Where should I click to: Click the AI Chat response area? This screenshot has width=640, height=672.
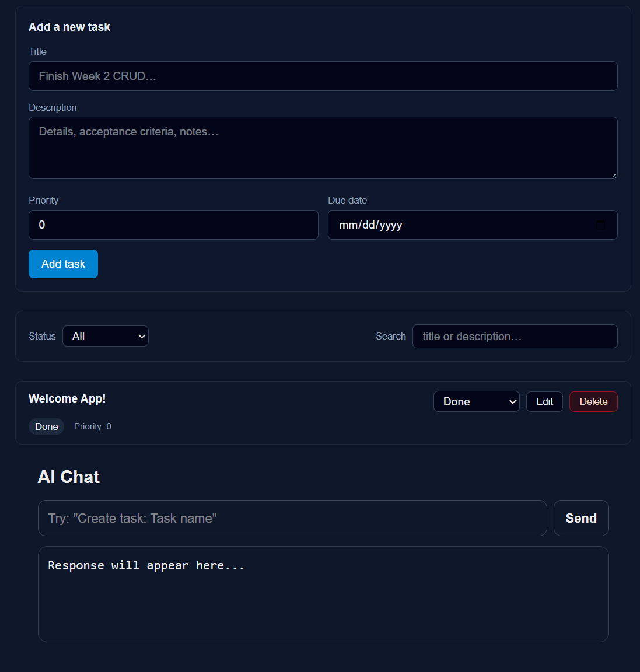[x=323, y=594]
